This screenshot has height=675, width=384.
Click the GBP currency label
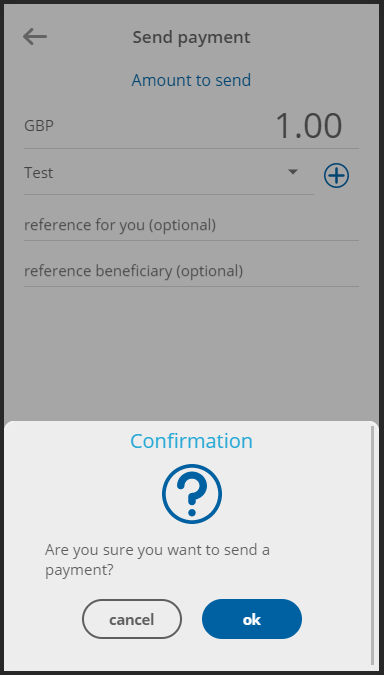[39, 126]
